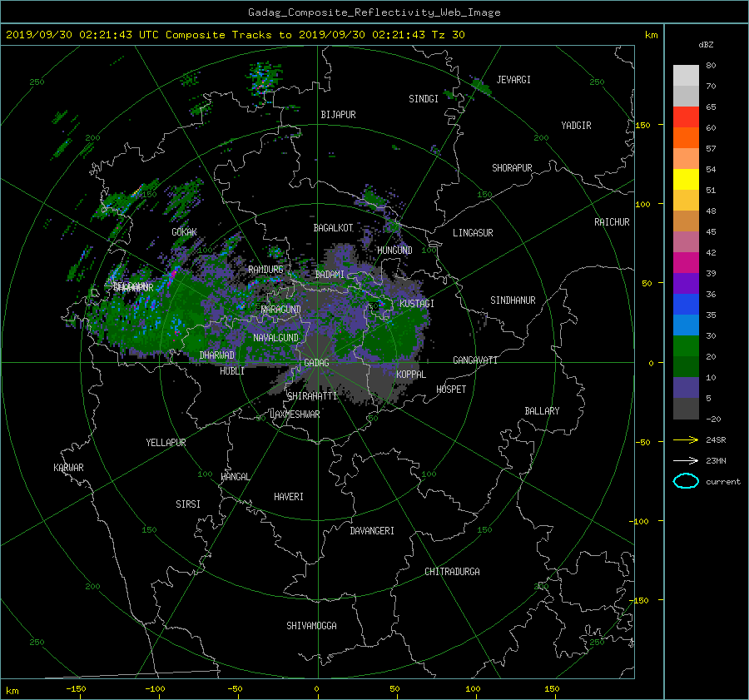
Task: Click the UTC timestamp header text
Action: click(235, 35)
